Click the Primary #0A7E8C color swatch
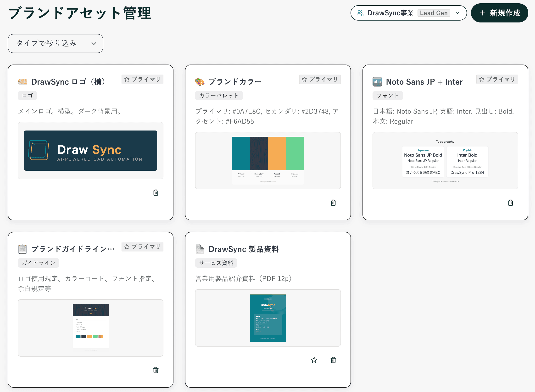 (240, 153)
